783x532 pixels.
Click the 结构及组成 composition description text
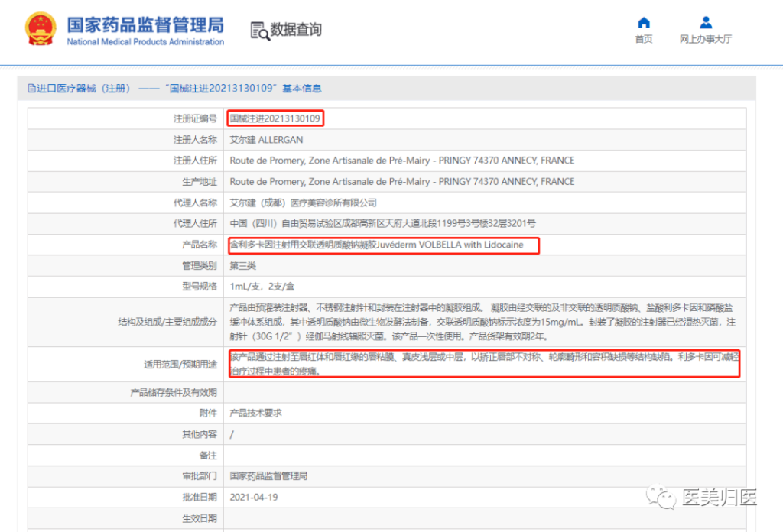pyautogui.click(x=482, y=322)
